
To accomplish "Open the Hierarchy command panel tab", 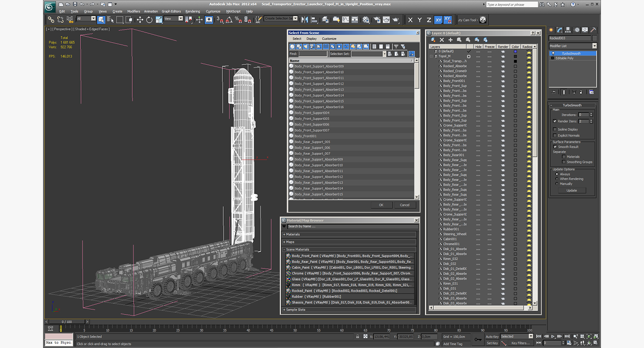I will pos(568,30).
